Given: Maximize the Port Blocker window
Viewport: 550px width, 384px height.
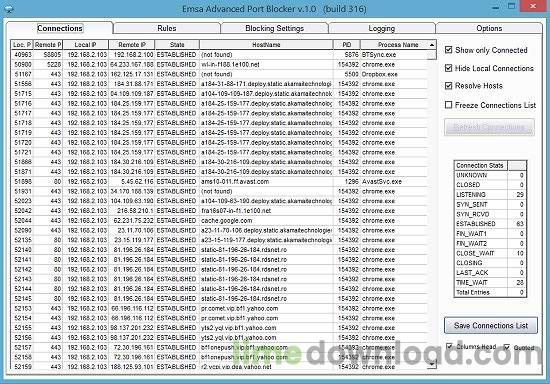Looking at the screenshot, I should (x=512, y=6).
